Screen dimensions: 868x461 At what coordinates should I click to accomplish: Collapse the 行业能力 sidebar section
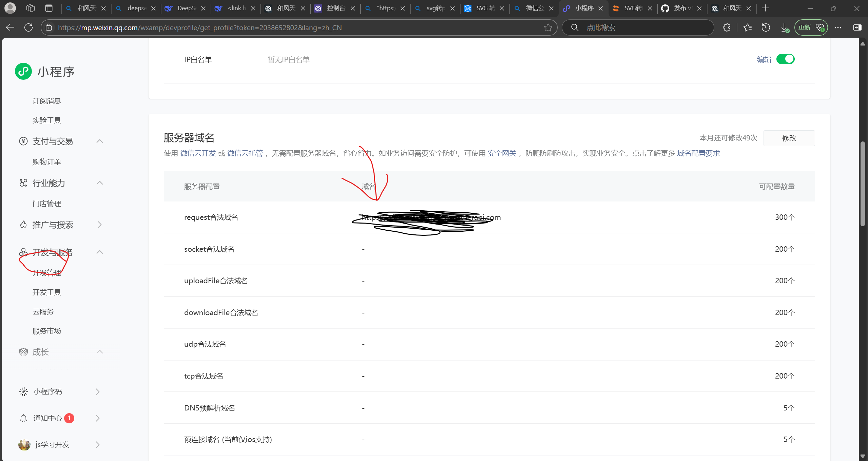pyautogui.click(x=99, y=183)
